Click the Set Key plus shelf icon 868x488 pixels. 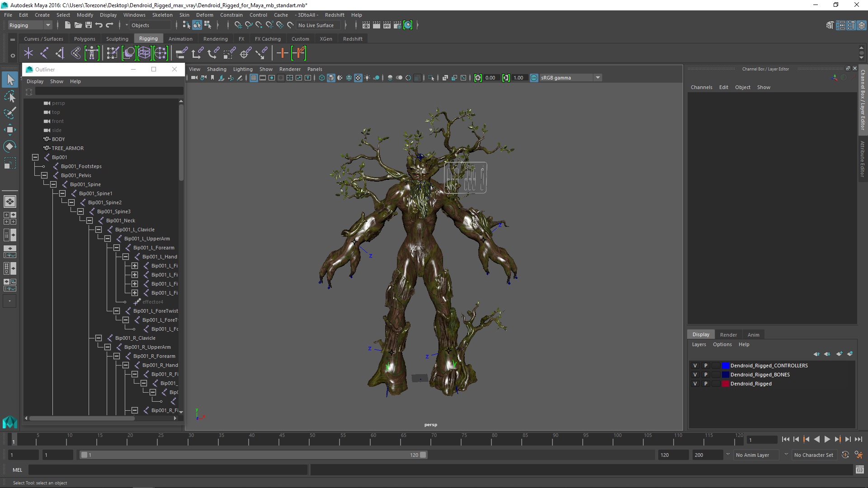tap(282, 53)
